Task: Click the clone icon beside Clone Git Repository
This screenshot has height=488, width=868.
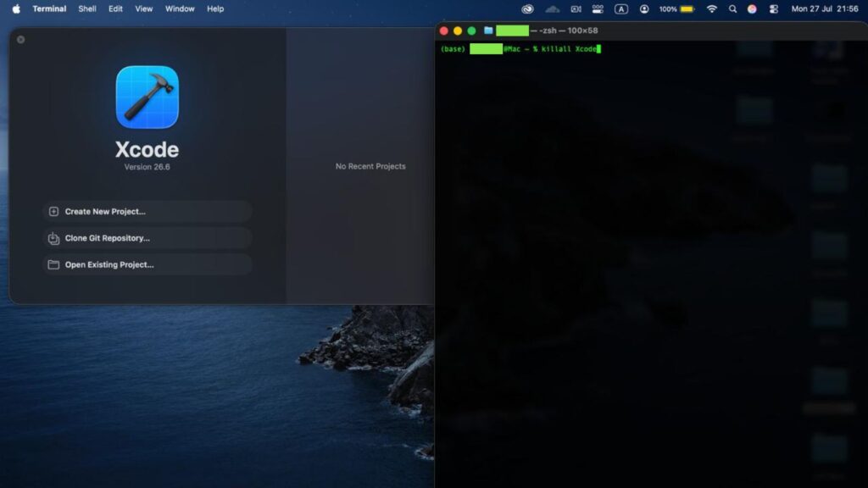Action: (x=53, y=238)
